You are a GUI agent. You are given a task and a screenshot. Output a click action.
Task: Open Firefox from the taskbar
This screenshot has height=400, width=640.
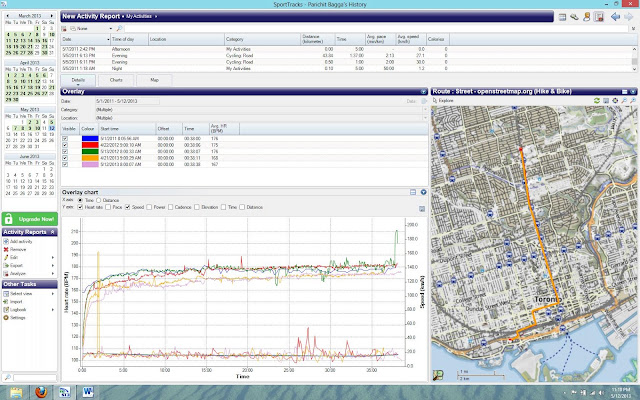[40, 392]
